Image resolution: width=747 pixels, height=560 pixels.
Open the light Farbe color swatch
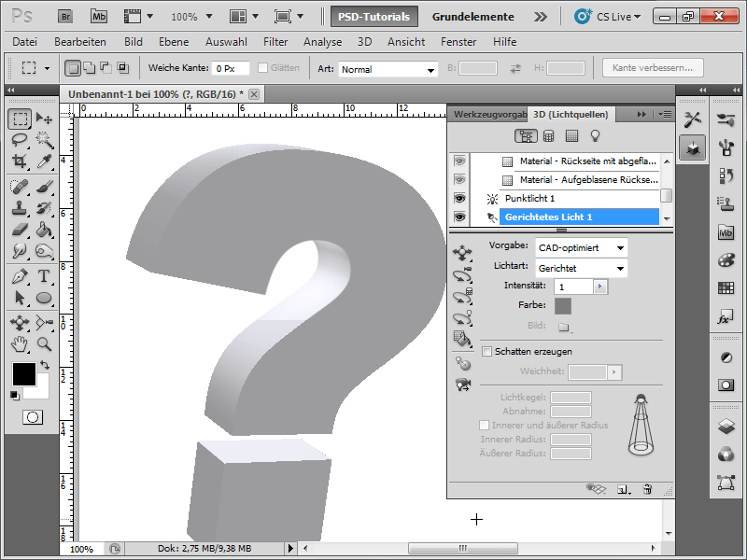point(563,306)
